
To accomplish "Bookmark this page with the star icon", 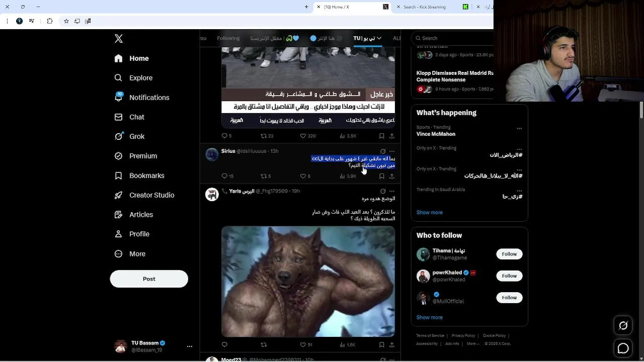I will 66,21.
